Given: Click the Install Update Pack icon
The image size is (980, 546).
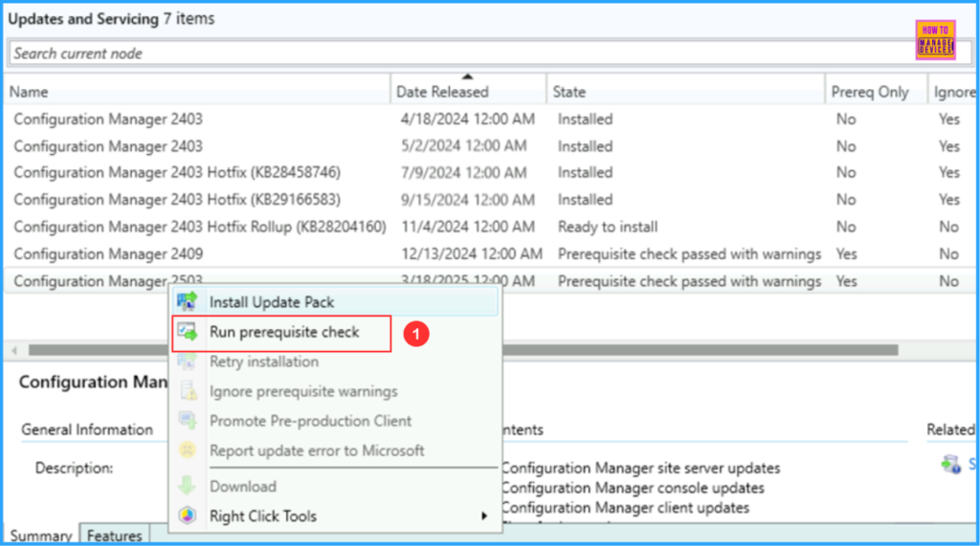Looking at the screenshot, I should (187, 302).
